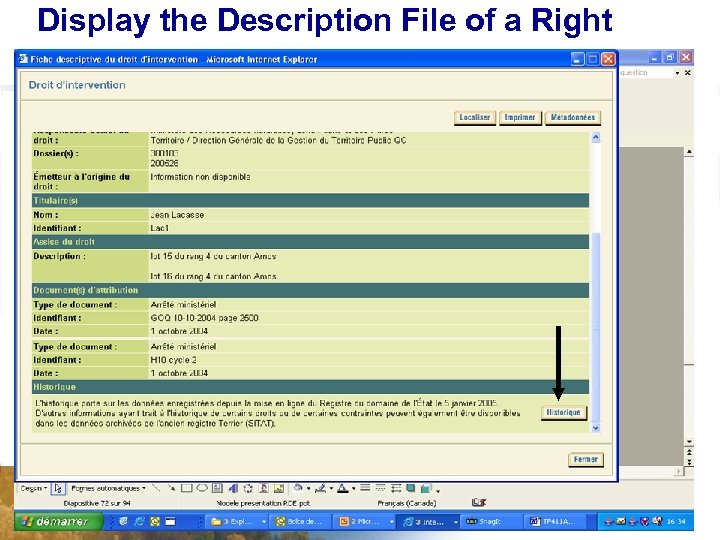Select the object selection pointer tool
The image size is (720, 540).
[x=58, y=488]
